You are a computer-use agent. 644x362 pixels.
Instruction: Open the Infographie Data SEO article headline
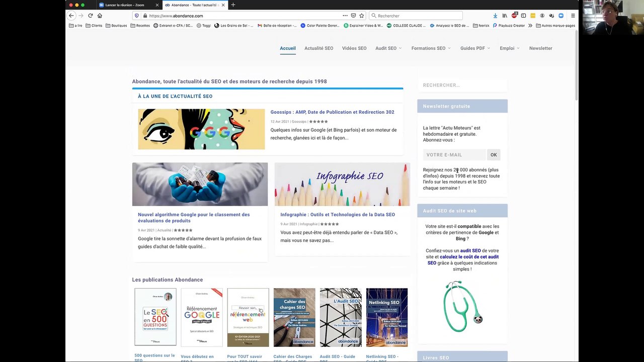click(x=338, y=215)
